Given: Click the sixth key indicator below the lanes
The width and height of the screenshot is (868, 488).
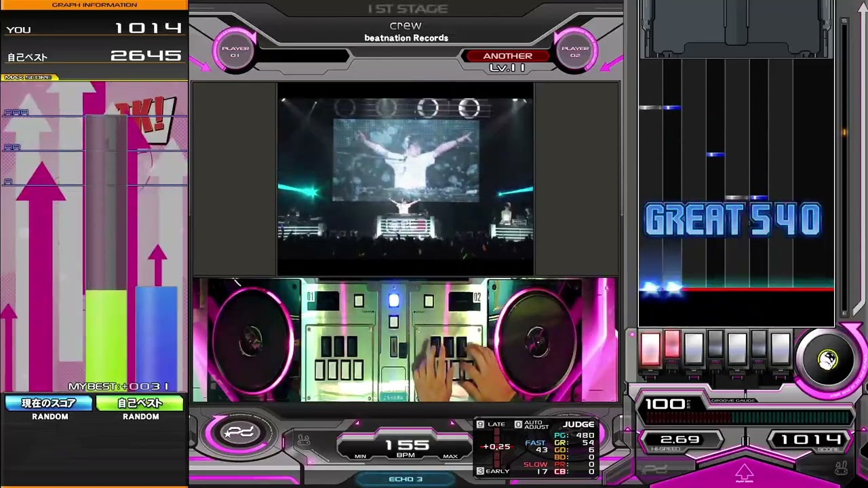Looking at the screenshot, I should tap(758, 344).
